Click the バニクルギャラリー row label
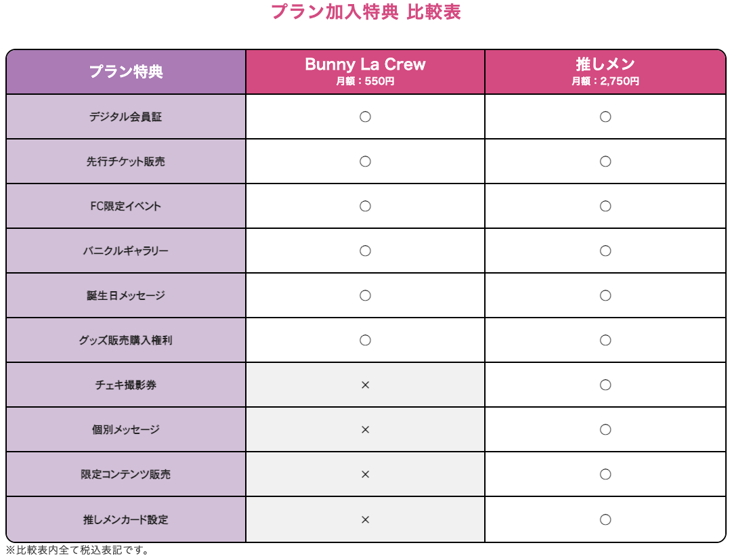 tap(126, 251)
